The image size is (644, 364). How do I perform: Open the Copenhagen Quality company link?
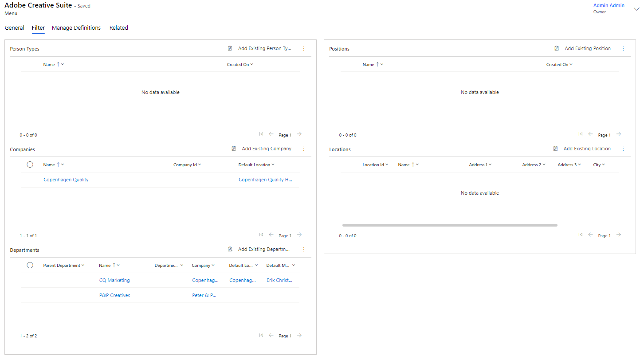click(x=66, y=180)
